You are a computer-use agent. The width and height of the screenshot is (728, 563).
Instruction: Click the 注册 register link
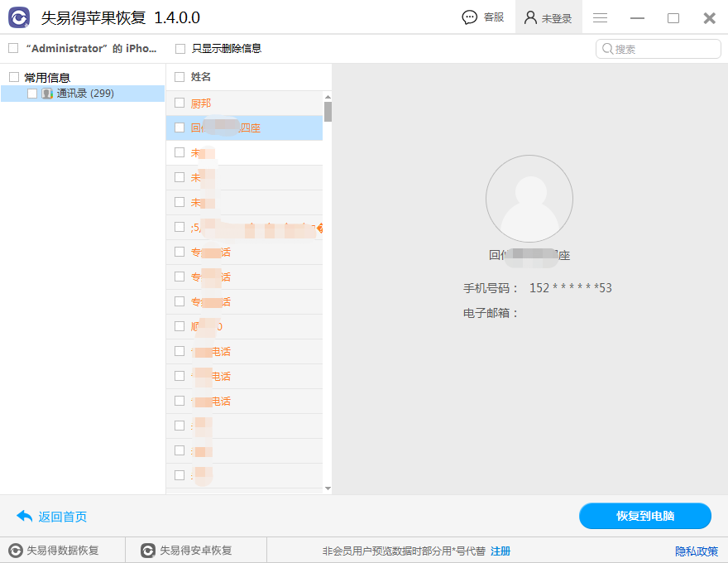[500, 551]
